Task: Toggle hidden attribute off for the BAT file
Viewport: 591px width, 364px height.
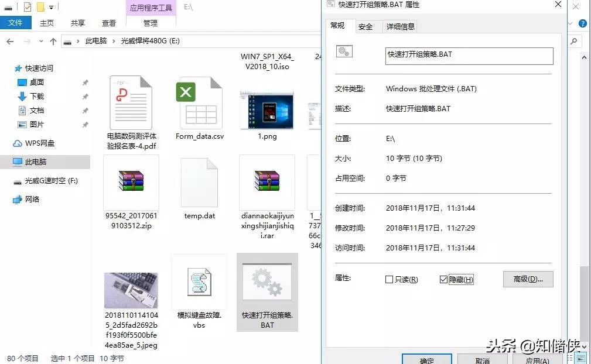Action: point(443,279)
